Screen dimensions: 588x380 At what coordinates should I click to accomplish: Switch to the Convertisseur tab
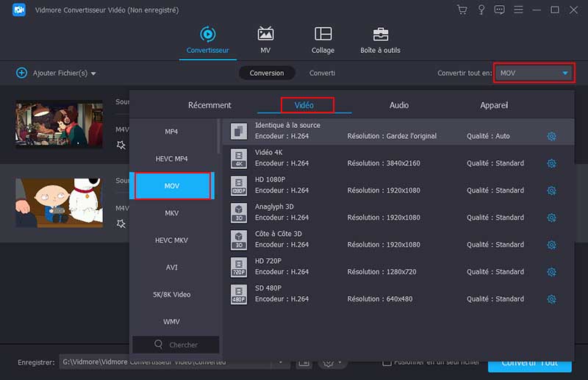[x=208, y=40]
